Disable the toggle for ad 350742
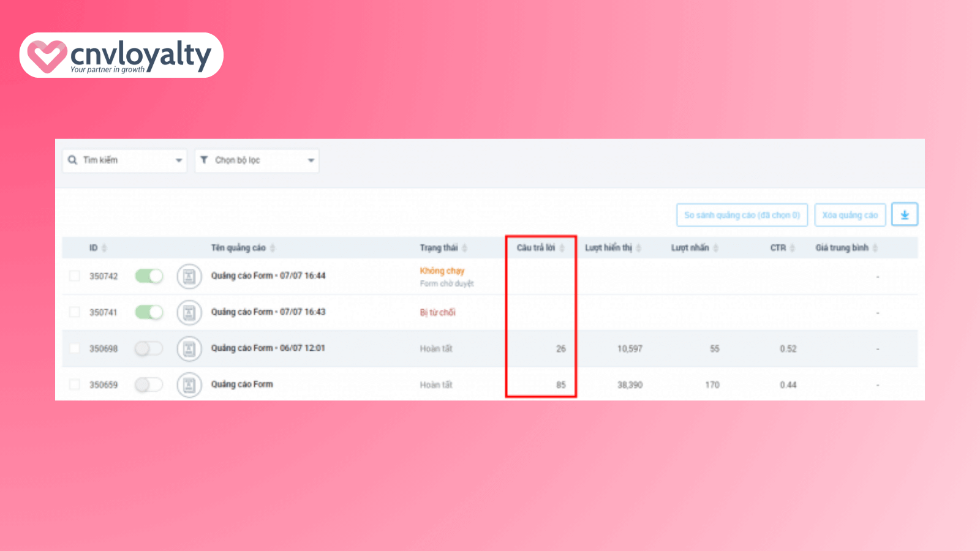This screenshot has width=980, height=551. pos(149,277)
